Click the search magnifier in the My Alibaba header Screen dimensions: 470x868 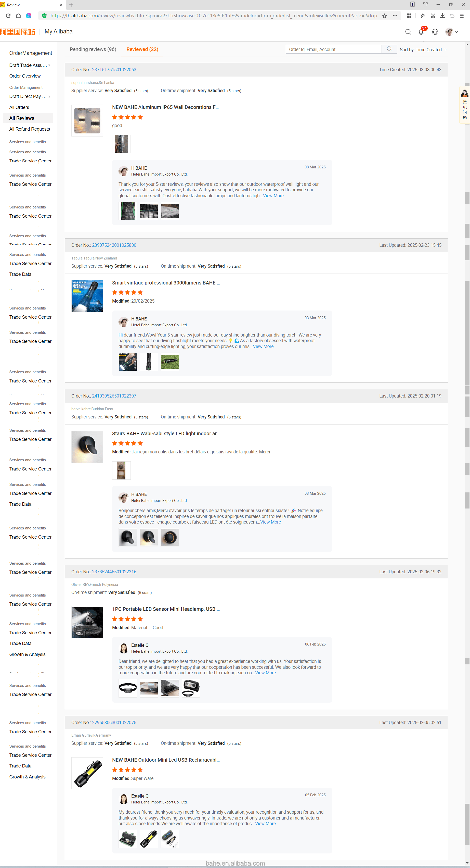point(408,32)
